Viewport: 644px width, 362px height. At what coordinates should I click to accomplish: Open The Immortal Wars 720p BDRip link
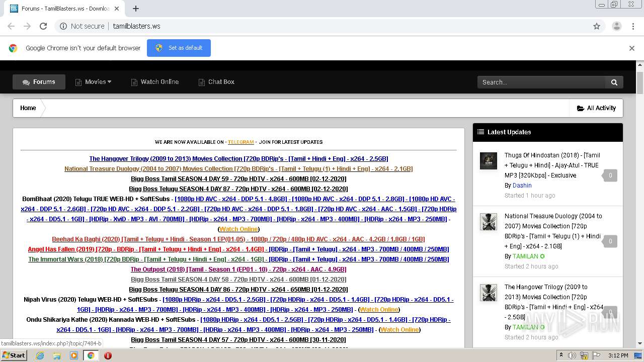click(146, 259)
